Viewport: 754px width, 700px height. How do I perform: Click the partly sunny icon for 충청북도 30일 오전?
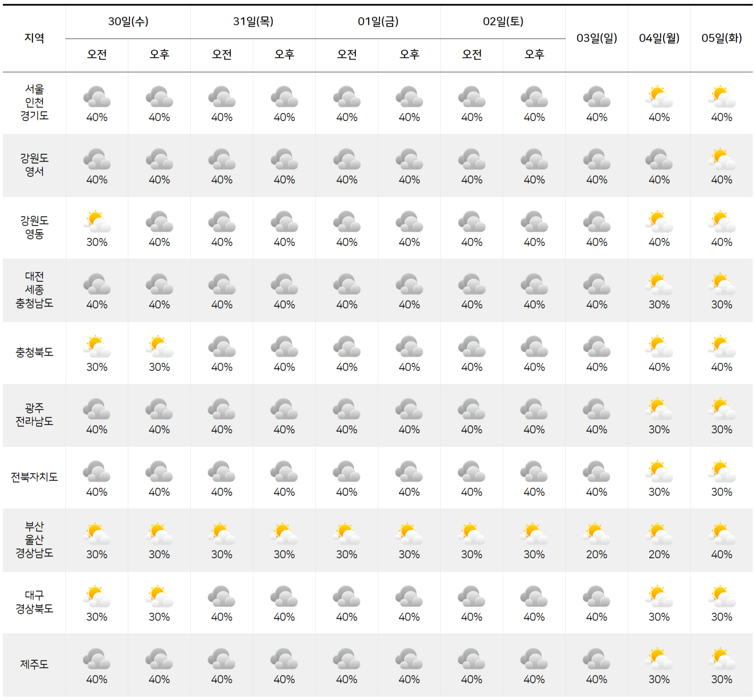pyautogui.click(x=97, y=346)
